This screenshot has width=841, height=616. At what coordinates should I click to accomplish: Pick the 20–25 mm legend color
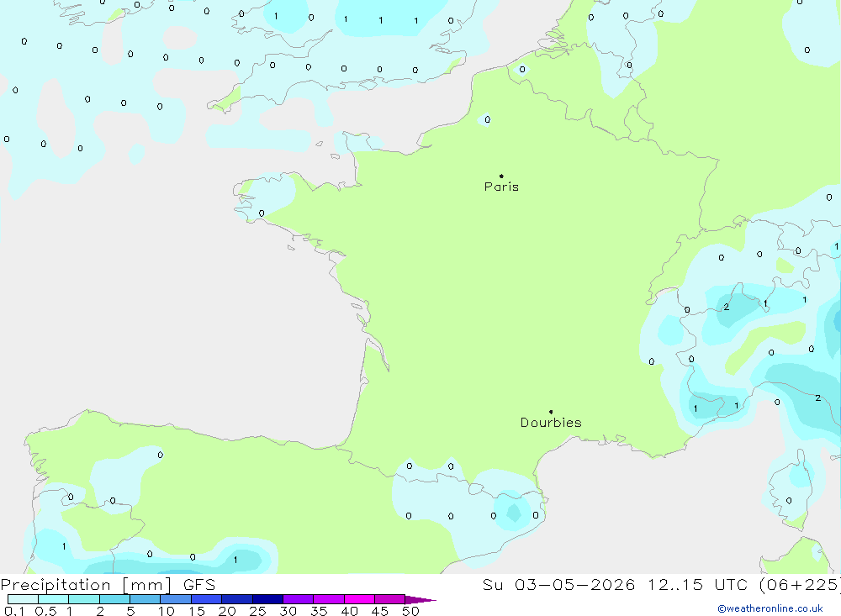click(x=237, y=599)
